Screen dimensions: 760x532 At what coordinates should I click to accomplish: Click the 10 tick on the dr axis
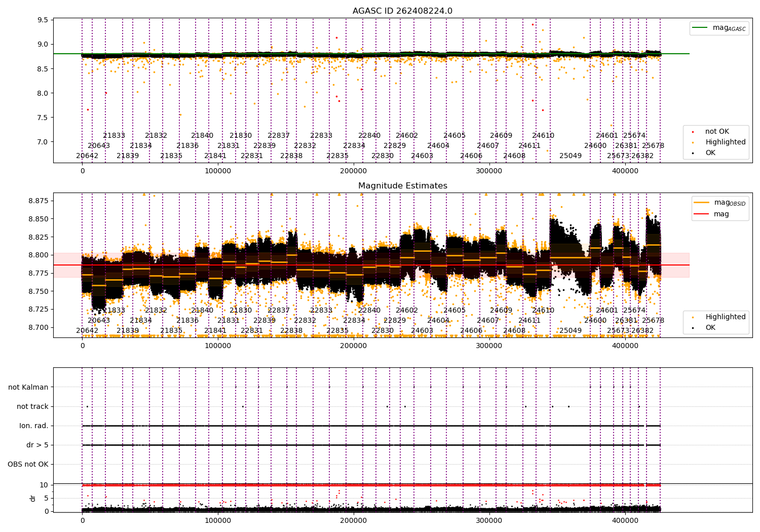[x=44, y=485]
